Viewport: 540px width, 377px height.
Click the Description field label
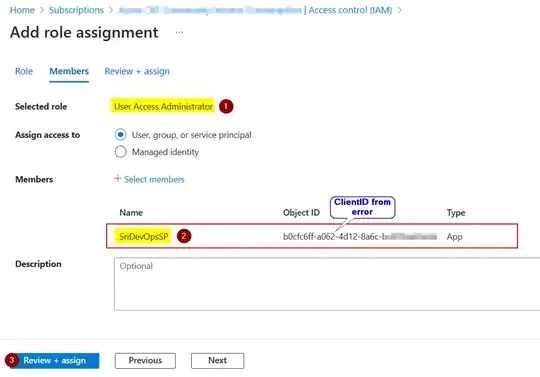click(x=38, y=264)
